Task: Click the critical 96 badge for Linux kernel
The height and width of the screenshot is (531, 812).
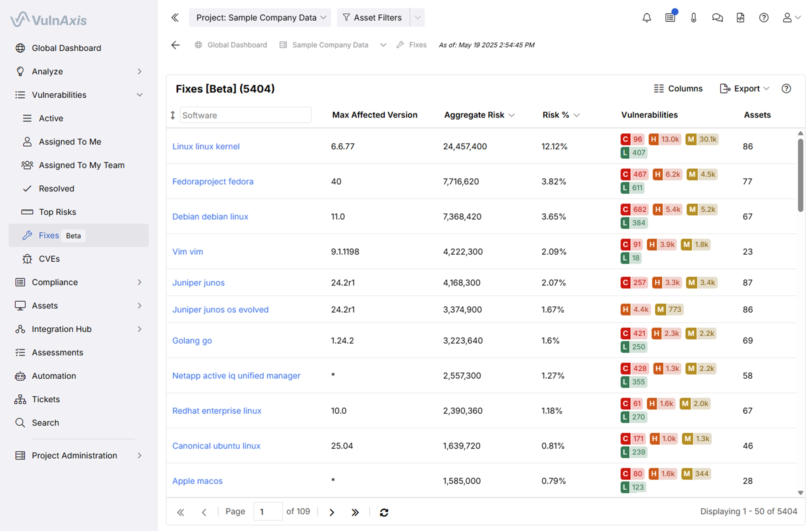Action: [x=632, y=139]
